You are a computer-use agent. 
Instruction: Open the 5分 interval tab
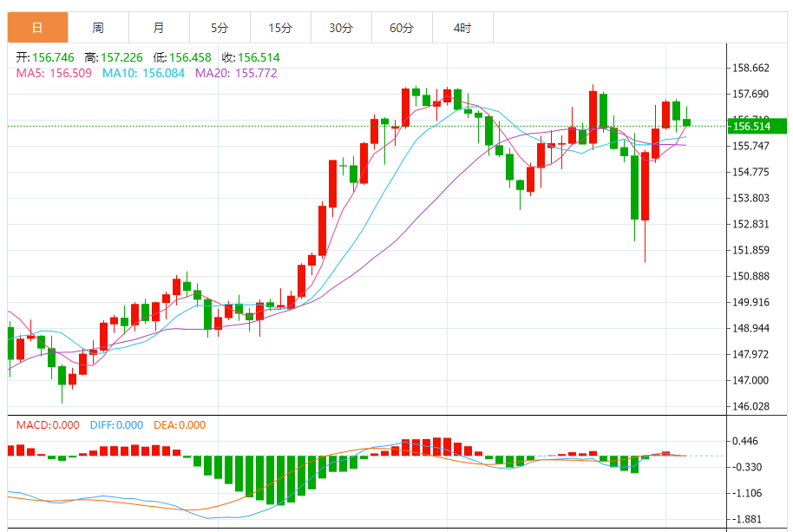[x=220, y=28]
